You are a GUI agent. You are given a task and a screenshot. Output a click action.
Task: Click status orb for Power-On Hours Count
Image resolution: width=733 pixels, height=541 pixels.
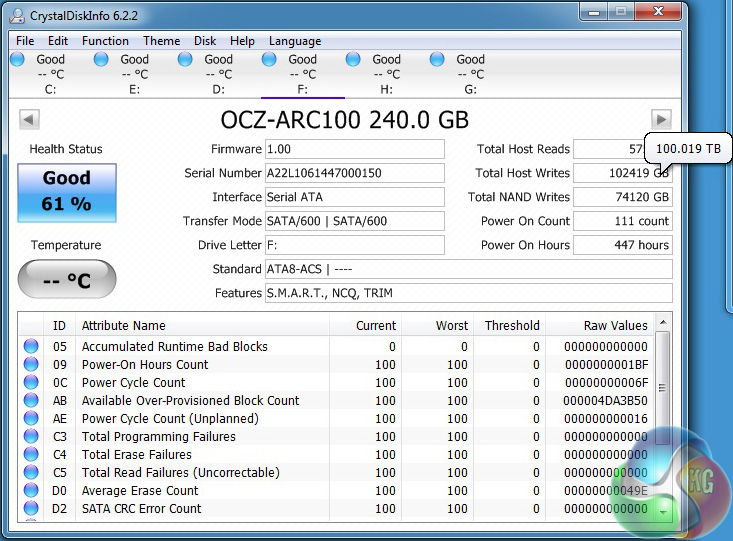[32, 365]
